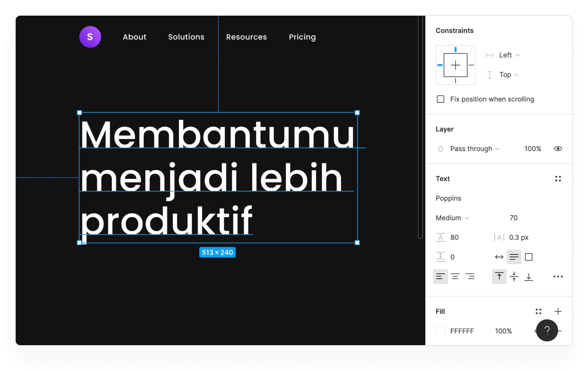The height and width of the screenshot is (371, 588).
Task: Open the help question mark button
Action: point(547,330)
